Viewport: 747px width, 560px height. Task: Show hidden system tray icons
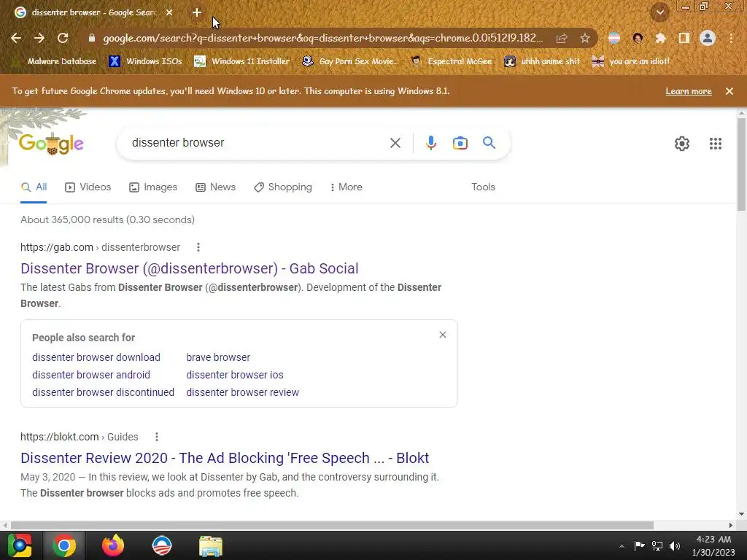[622, 546]
